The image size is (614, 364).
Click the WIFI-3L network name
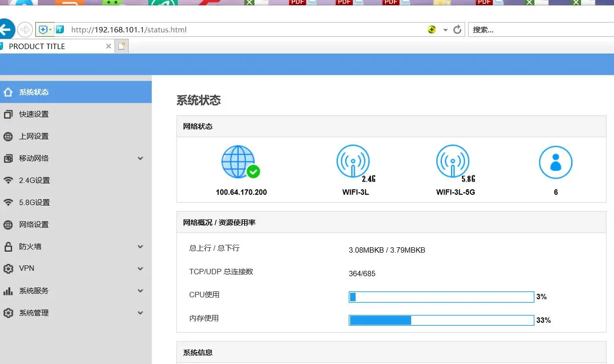pyautogui.click(x=356, y=192)
